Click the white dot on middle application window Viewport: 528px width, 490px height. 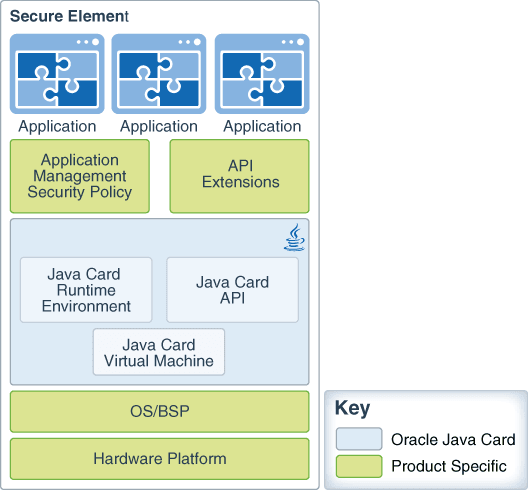tap(197, 42)
